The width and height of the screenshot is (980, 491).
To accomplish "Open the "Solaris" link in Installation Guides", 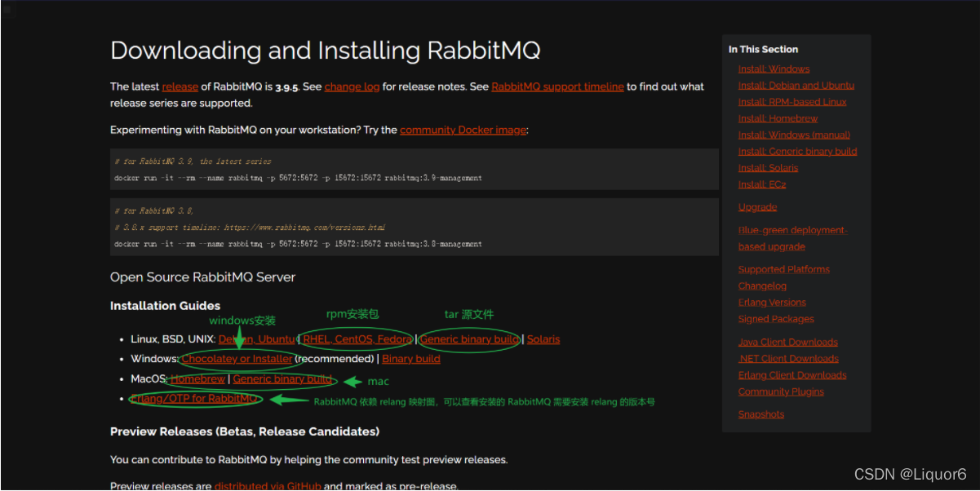I will (x=543, y=339).
